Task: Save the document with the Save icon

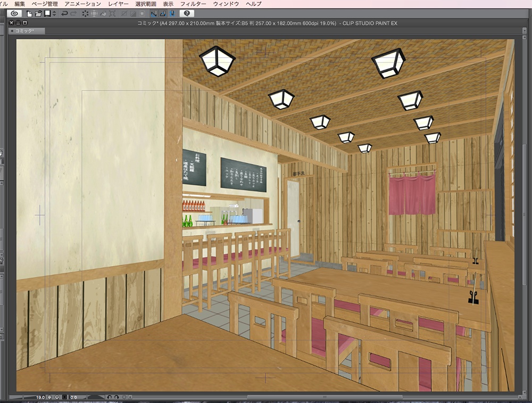Action: (47, 13)
